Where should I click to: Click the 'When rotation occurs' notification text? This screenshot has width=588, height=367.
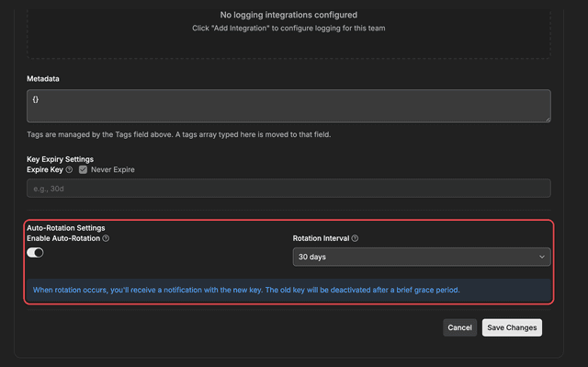click(246, 290)
